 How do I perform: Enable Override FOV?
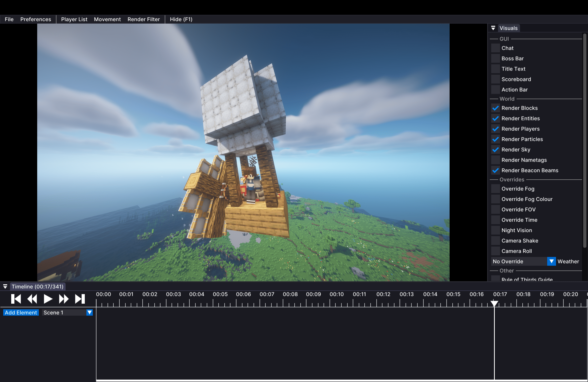coord(495,210)
